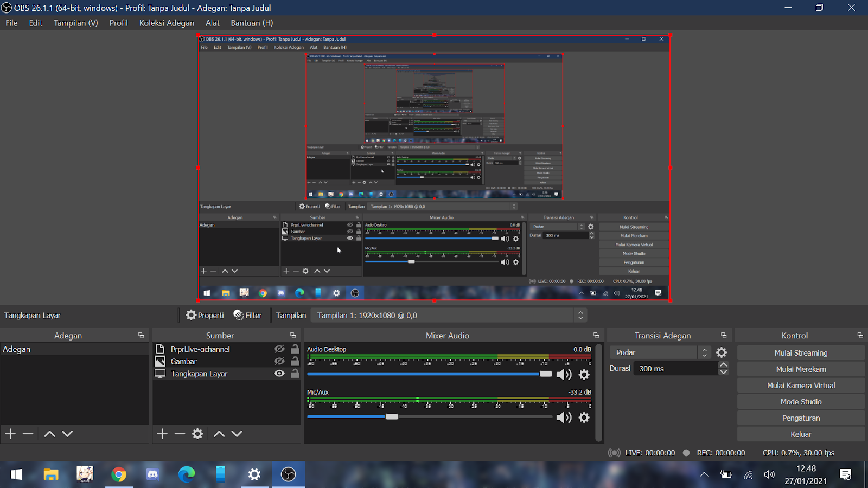The image size is (868, 488).
Task: Pop out the Adegan dock panel
Action: (141, 336)
